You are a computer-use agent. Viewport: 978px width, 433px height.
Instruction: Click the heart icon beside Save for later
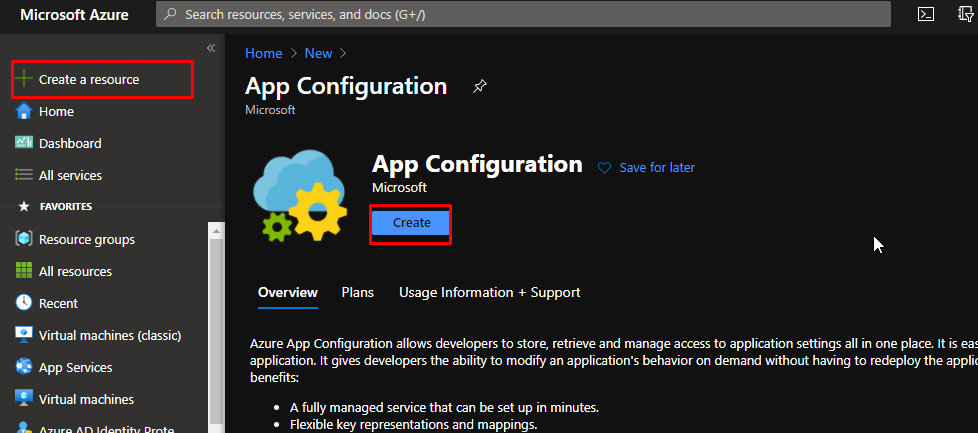[x=604, y=168]
